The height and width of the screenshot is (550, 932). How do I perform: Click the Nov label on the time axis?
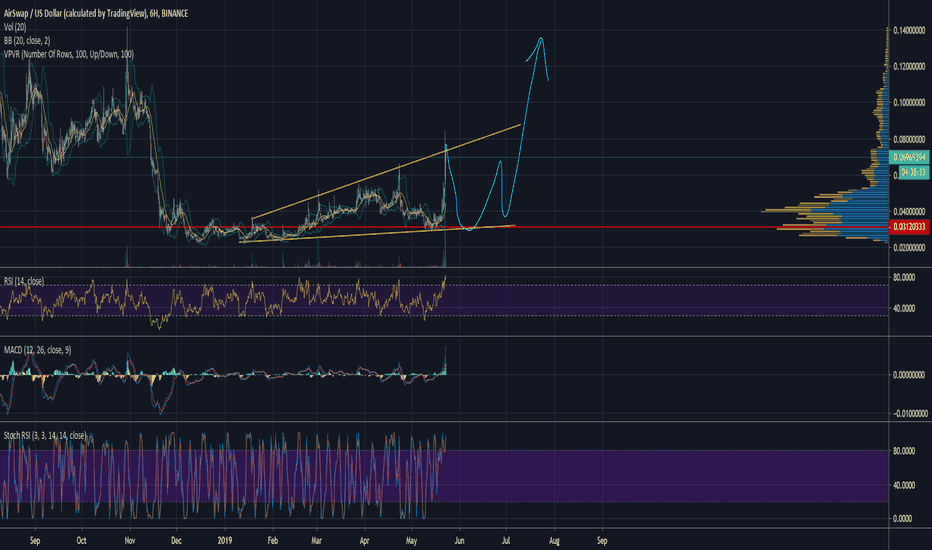(x=130, y=540)
